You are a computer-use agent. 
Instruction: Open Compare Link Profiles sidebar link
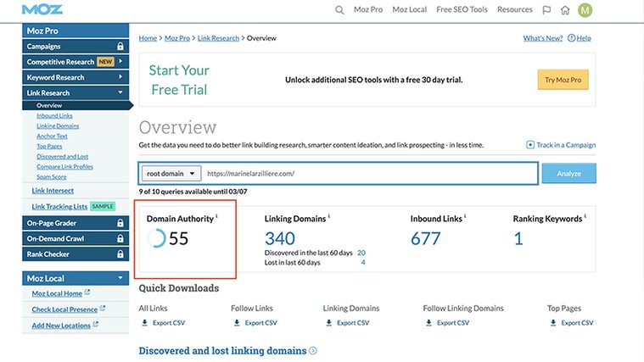pos(64,167)
